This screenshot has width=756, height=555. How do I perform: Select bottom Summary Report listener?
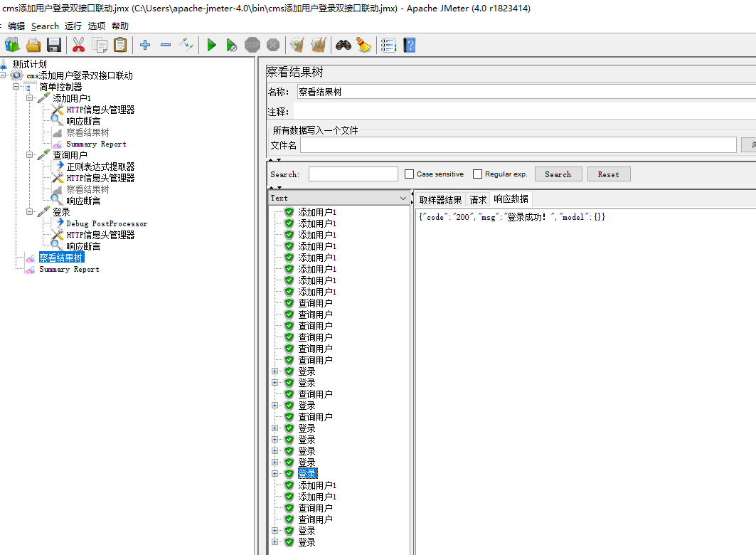click(69, 269)
